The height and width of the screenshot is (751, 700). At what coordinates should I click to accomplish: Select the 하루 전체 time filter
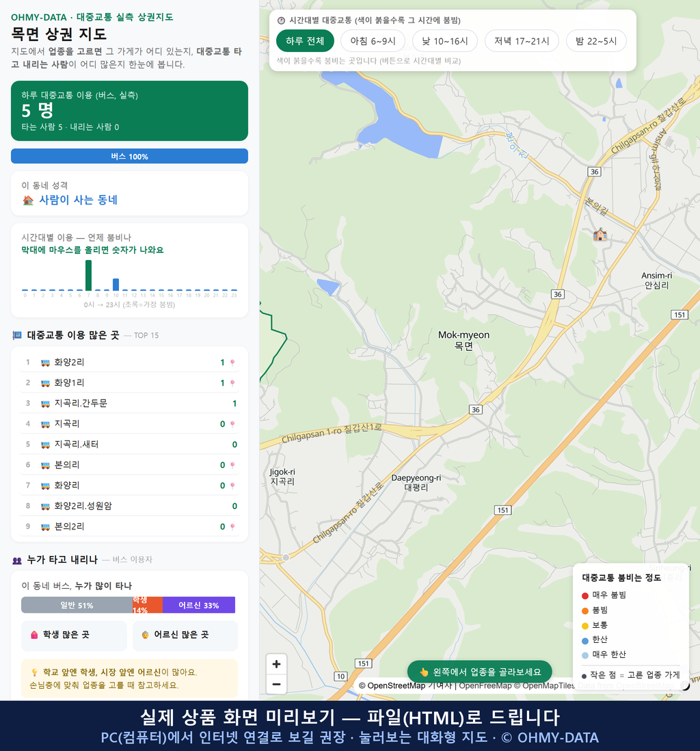coord(305,41)
